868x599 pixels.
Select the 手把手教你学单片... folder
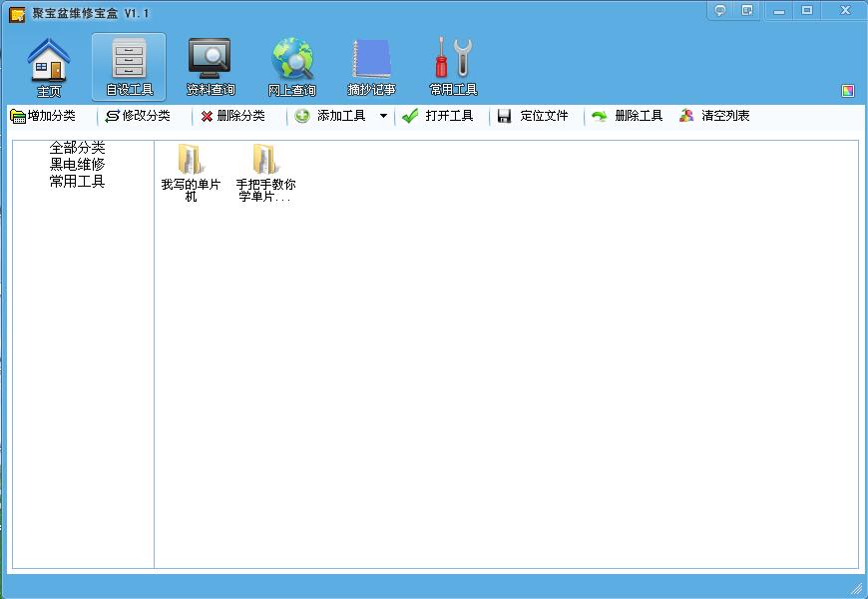pyautogui.click(x=265, y=173)
